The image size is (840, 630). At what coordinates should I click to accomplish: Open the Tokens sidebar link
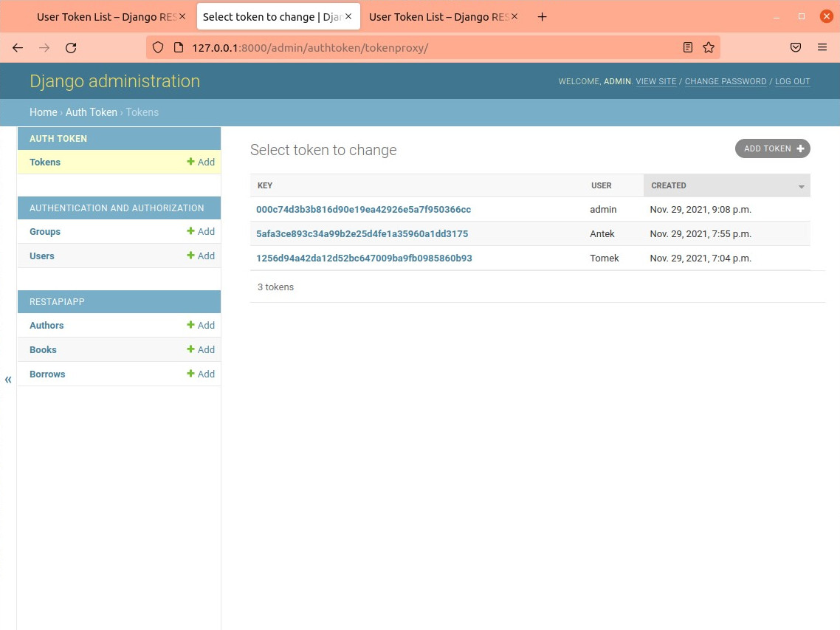coord(45,162)
